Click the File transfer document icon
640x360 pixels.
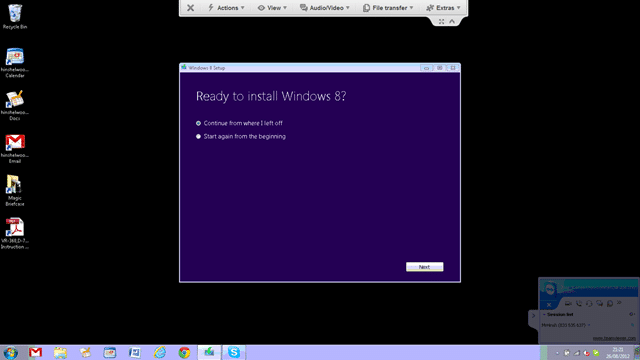[x=367, y=8]
